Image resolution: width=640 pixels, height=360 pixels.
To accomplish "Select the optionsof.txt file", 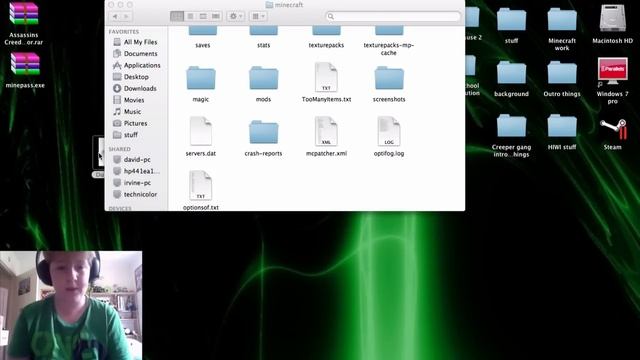I will 200,186.
